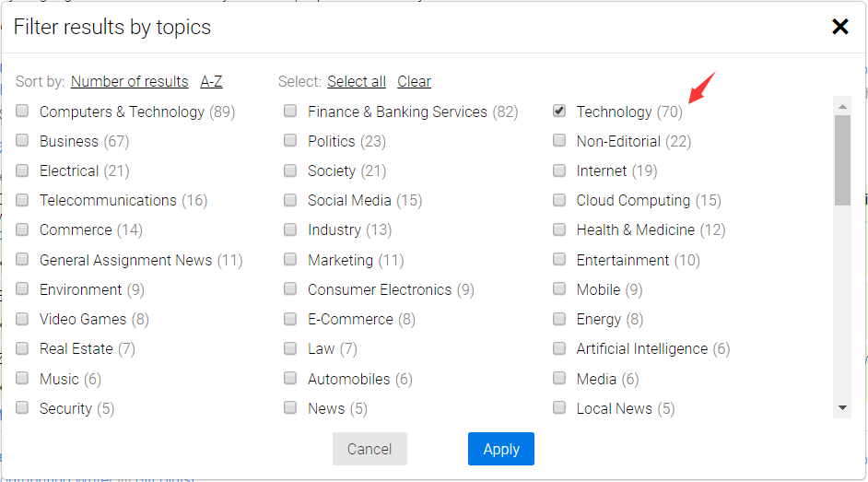Check the Security topic checkbox

(22, 407)
